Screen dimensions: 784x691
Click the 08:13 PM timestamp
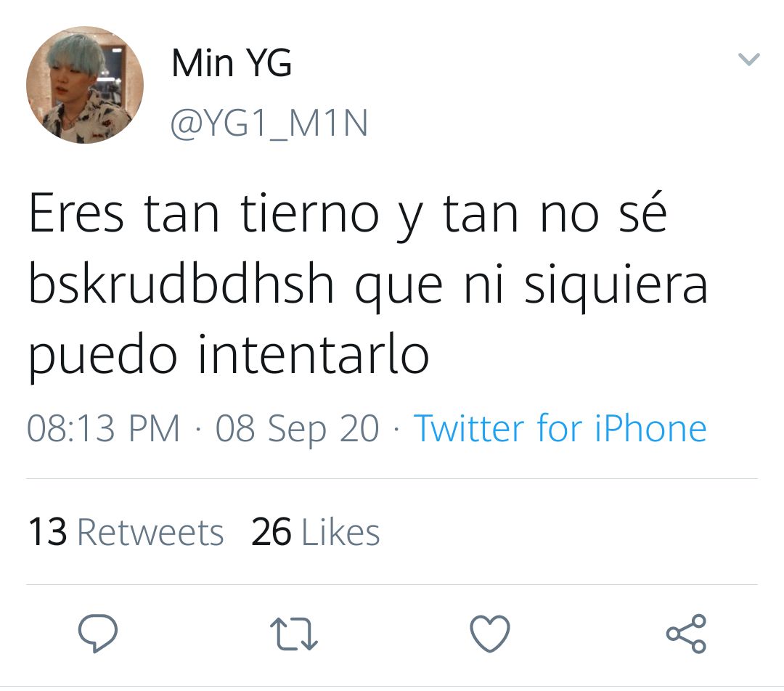tap(103, 428)
